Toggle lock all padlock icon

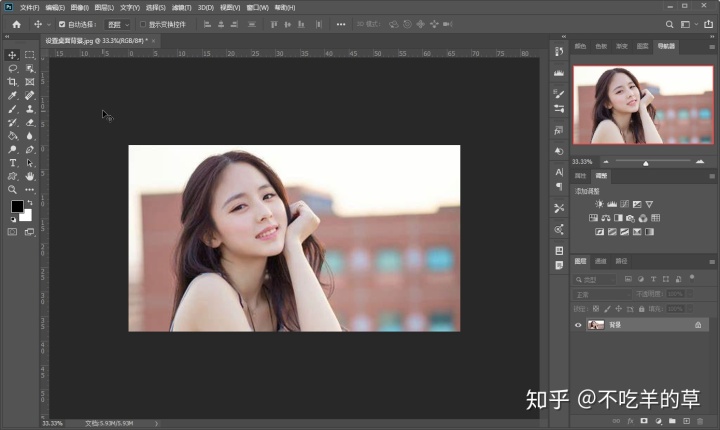pyautogui.click(x=641, y=309)
